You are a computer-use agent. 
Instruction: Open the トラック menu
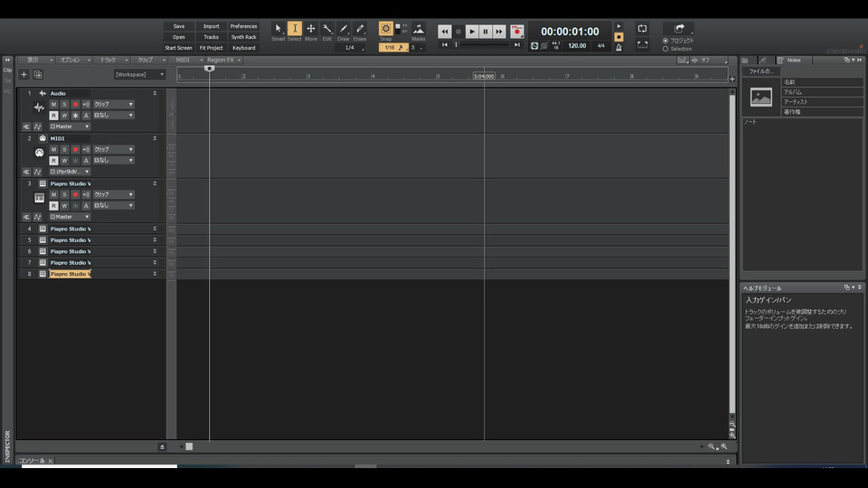pos(112,60)
